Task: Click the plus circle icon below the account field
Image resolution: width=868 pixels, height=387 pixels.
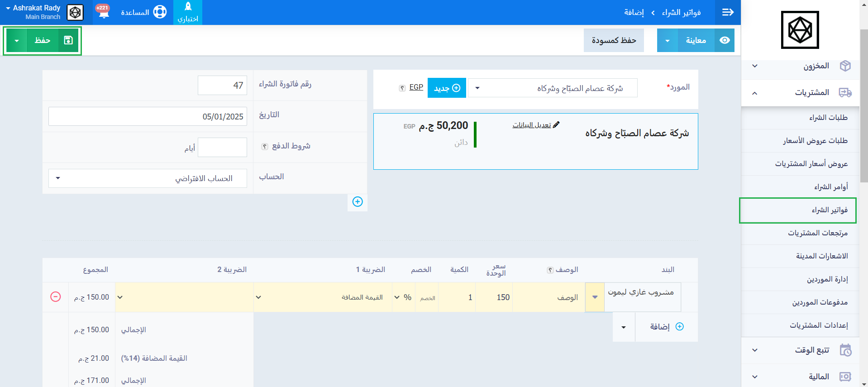Action: [358, 202]
